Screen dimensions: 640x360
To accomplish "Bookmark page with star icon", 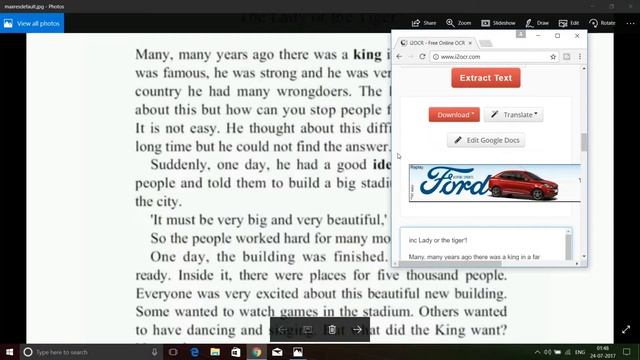I will pos(553,57).
